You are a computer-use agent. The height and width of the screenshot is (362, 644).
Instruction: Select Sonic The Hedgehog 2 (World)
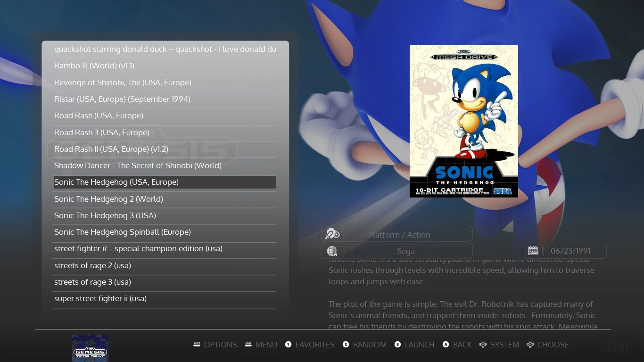pos(108,199)
